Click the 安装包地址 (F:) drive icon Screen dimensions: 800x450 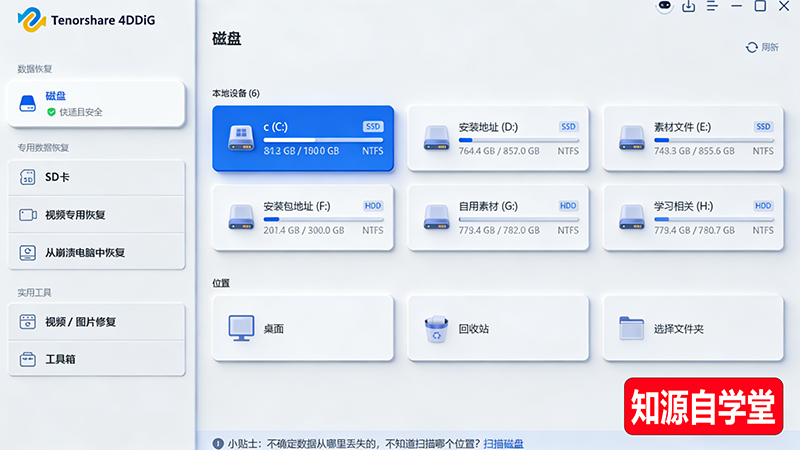[241, 217]
